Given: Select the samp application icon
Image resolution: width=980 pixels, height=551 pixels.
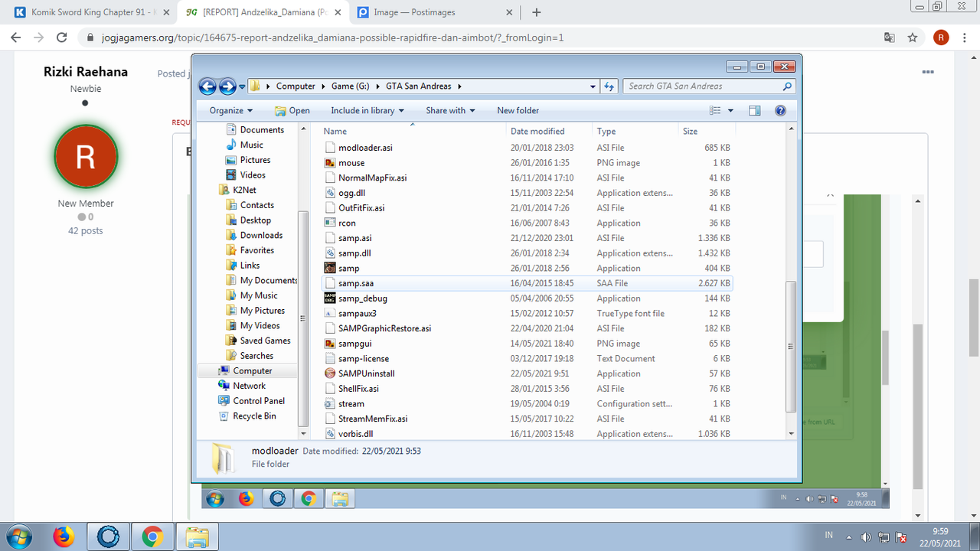Looking at the screenshot, I should (330, 268).
